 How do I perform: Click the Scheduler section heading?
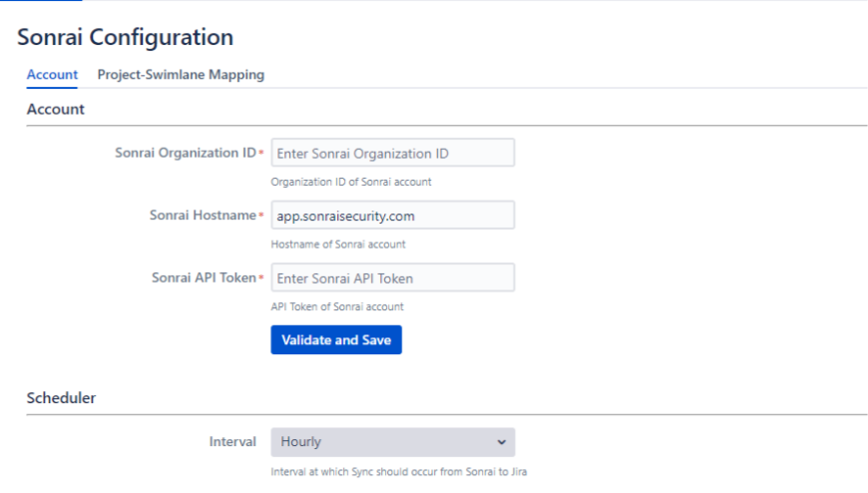61,398
